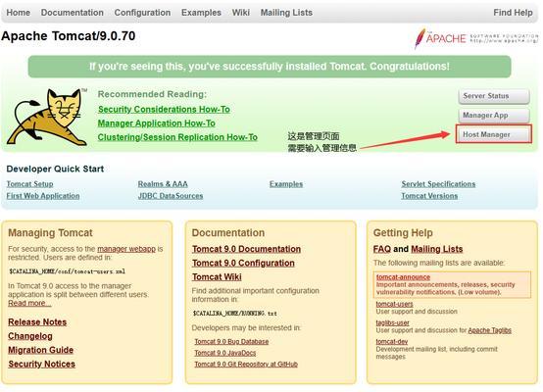The width and height of the screenshot is (543, 392).
Task: Open Tomcat 9.0 Git Repository at GitHub
Action: pos(246,365)
